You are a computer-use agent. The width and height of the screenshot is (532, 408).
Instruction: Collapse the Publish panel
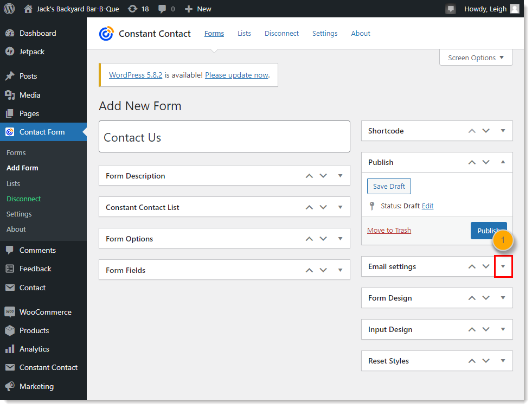(x=503, y=162)
